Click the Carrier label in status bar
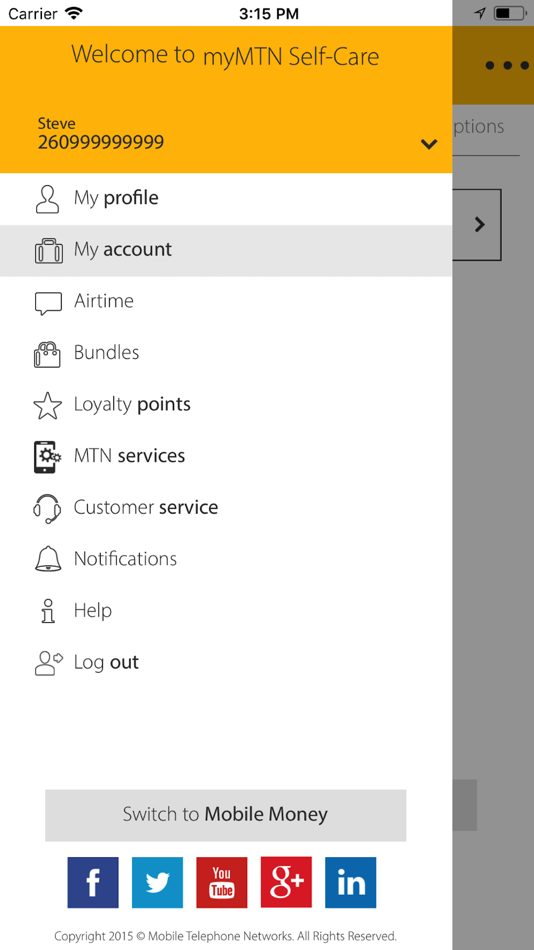 34,13
